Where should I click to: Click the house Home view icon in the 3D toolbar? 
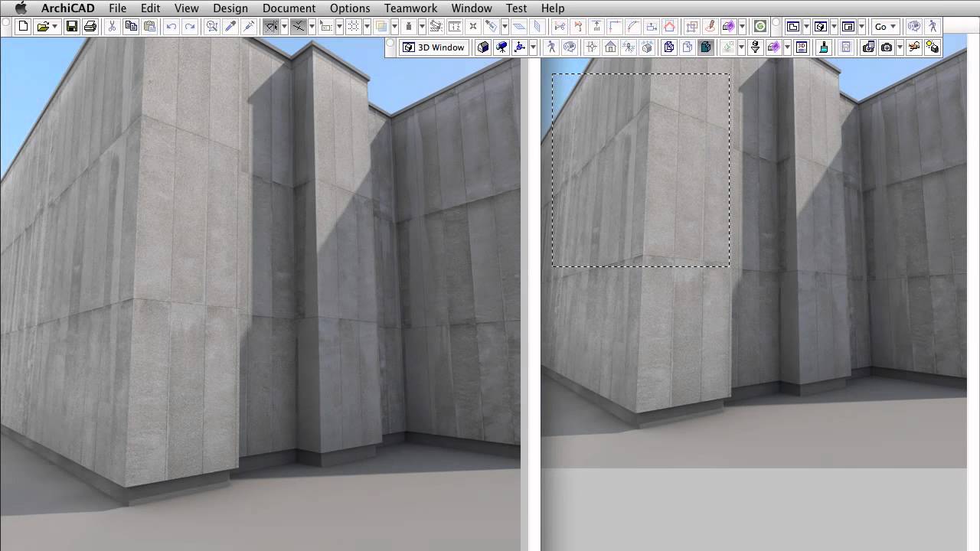click(x=610, y=47)
